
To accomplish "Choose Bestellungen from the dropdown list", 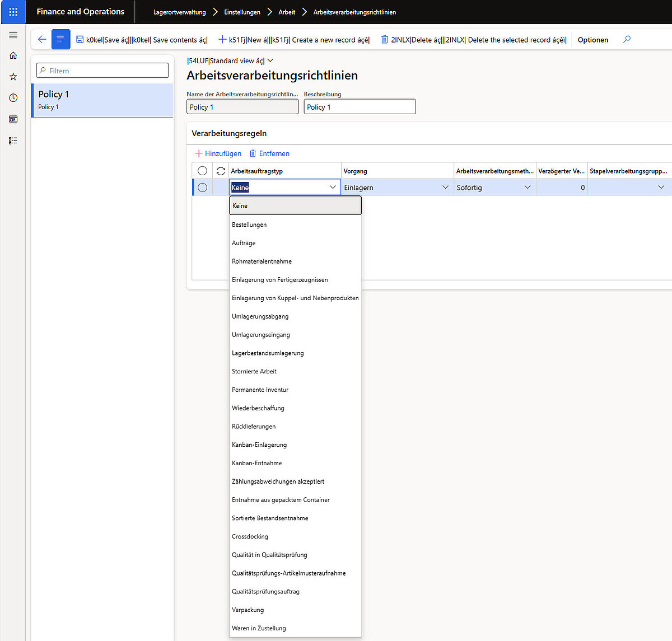I will tap(249, 224).
